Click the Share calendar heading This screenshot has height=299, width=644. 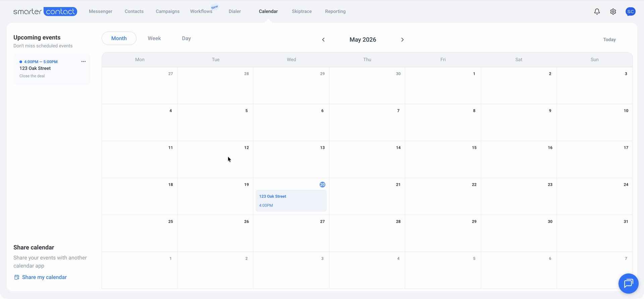pos(34,248)
